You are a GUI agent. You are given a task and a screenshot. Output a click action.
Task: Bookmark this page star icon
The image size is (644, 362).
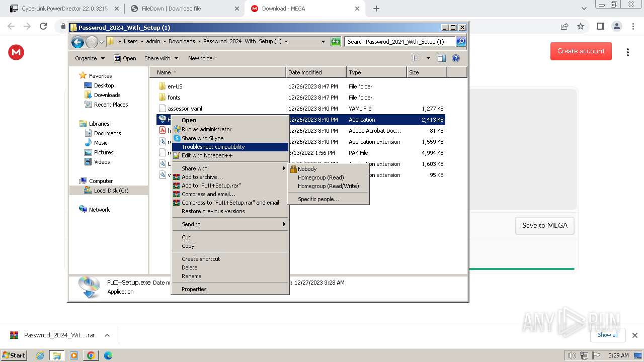581,26
